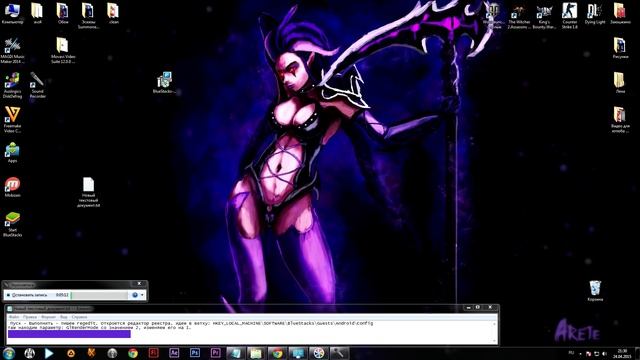Open the clock and date in taskbar
Viewport: 640px width, 360px height.
click(622, 353)
